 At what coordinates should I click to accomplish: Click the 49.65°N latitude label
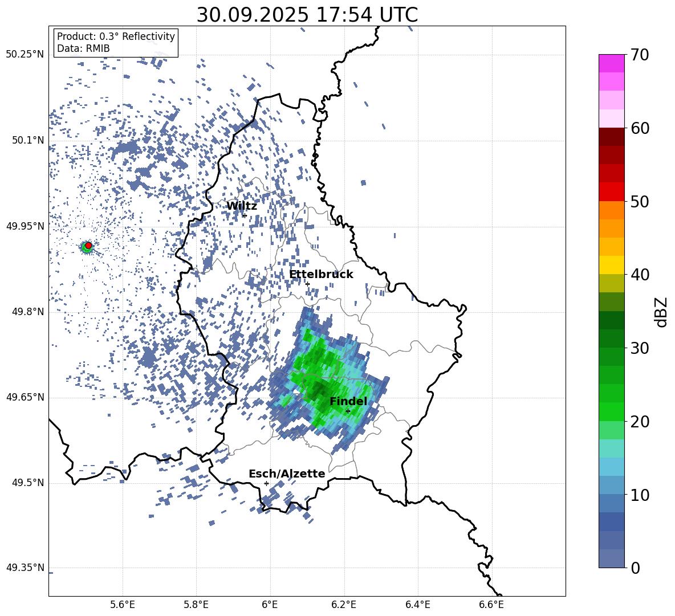pyautogui.click(x=25, y=397)
